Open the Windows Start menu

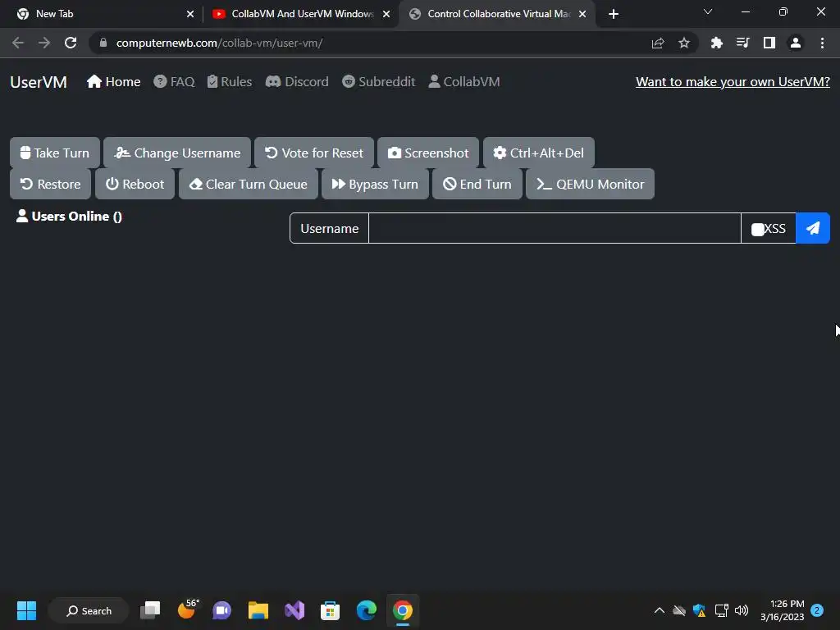26,610
